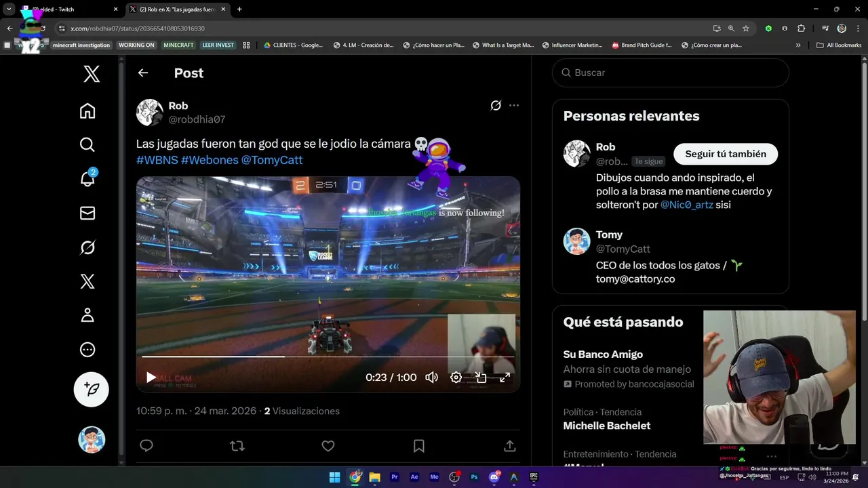Open File Explorer from taskbar
868x488 pixels.
(x=374, y=477)
